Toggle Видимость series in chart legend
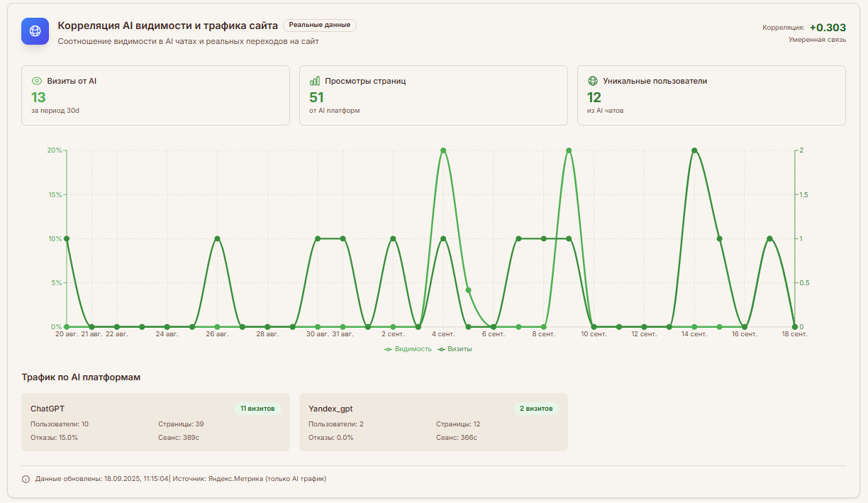The width and height of the screenshot is (868, 503). click(x=408, y=349)
